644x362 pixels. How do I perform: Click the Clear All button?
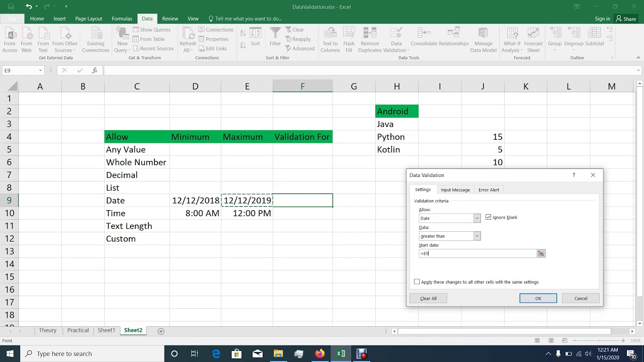[x=428, y=299]
